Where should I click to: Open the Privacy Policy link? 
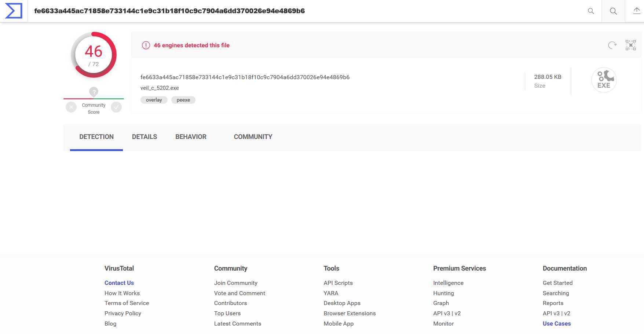pos(123,313)
